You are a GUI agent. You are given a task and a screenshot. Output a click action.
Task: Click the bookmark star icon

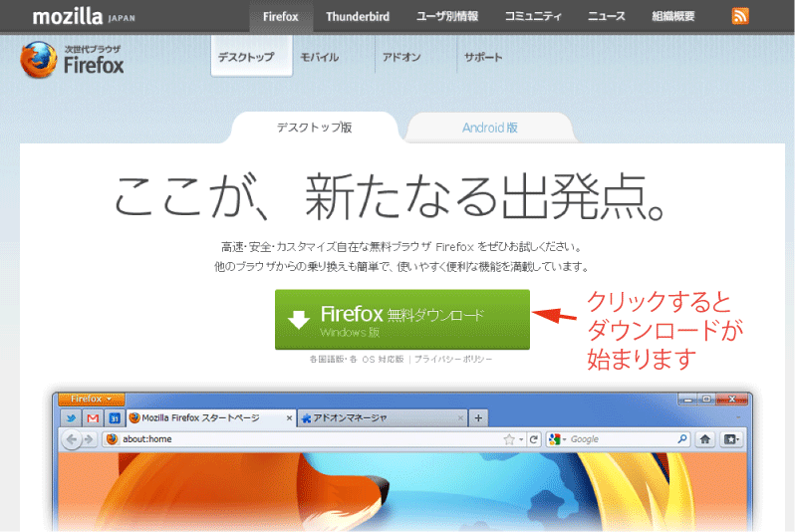pyautogui.click(x=509, y=439)
